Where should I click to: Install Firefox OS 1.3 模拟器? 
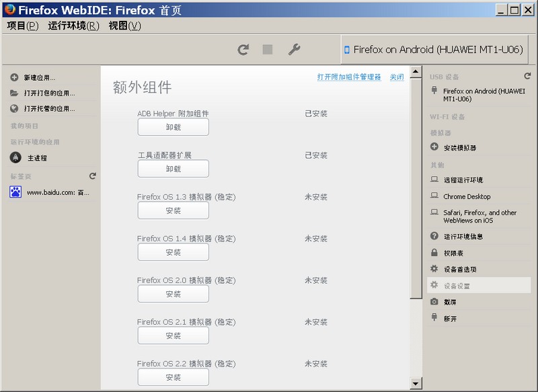[x=174, y=210]
